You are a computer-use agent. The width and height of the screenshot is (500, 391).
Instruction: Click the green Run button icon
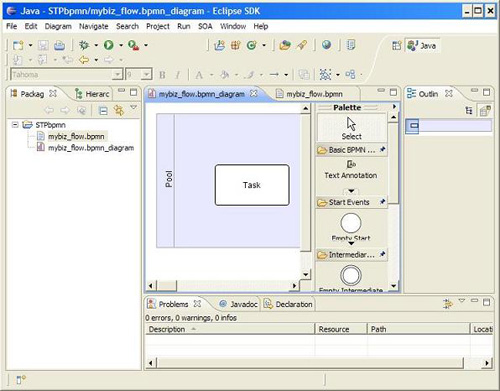point(109,45)
